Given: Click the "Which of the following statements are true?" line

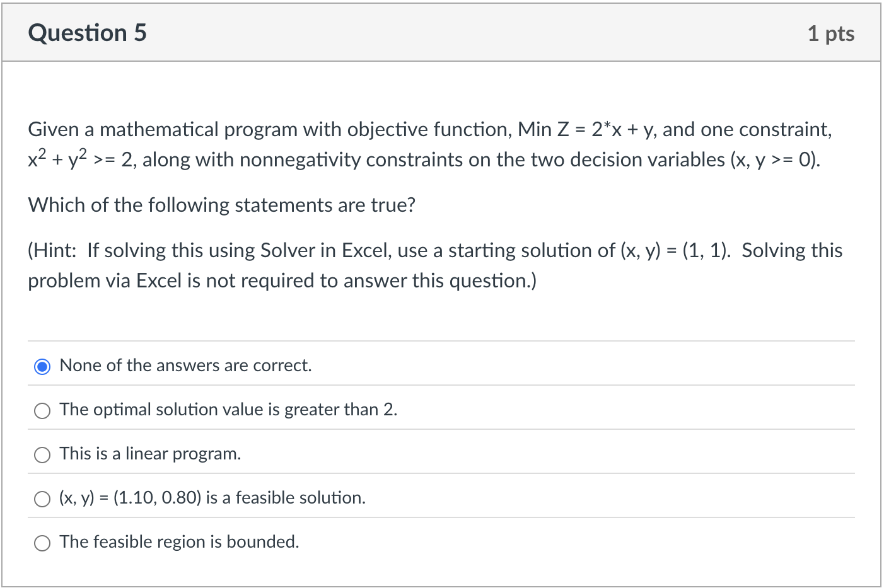Looking at the screenshot, I should click(x=221, y=205).
